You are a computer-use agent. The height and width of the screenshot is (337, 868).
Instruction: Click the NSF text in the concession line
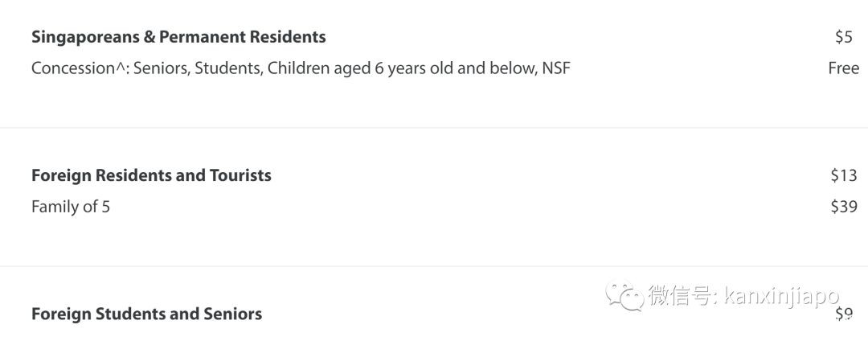tap(555, 68)
